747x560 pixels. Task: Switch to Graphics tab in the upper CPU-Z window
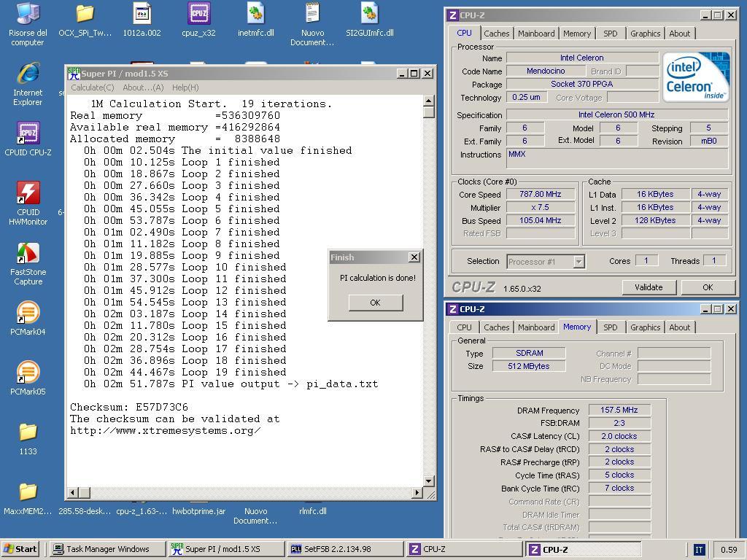(x=645, y=34)
